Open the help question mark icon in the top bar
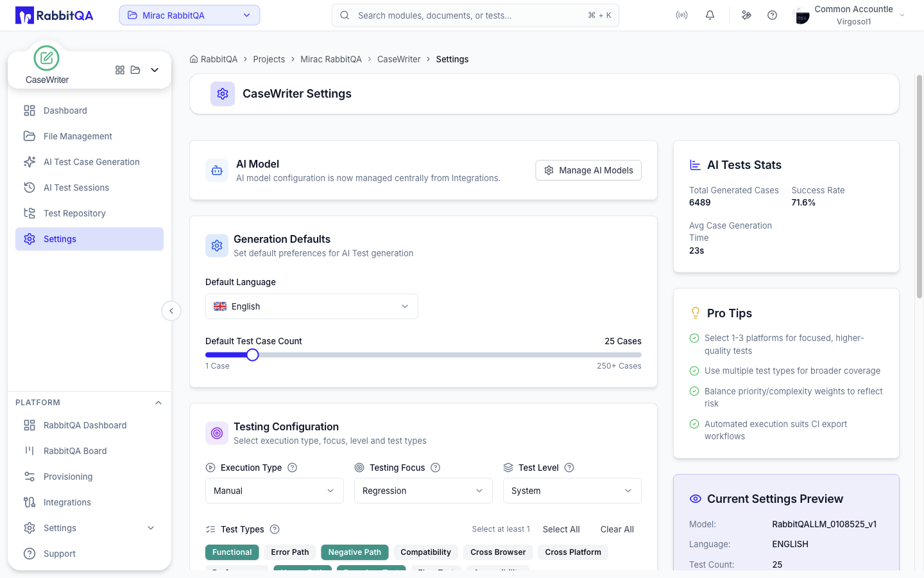The width and height of the screenshot is (924, 578). point(772,15)
